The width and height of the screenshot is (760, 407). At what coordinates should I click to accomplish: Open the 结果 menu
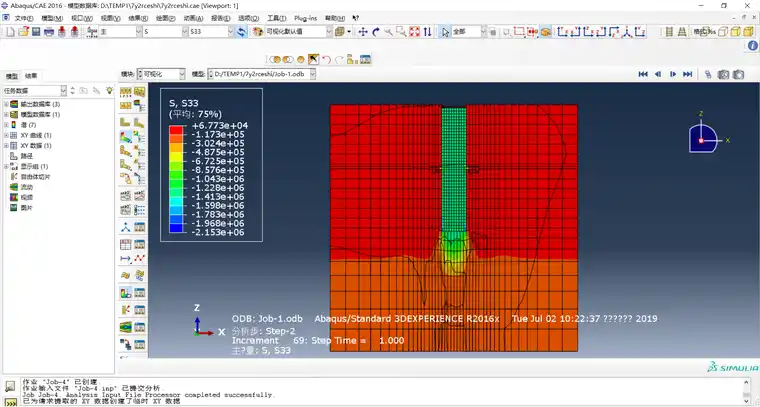(x=138, y=18)
